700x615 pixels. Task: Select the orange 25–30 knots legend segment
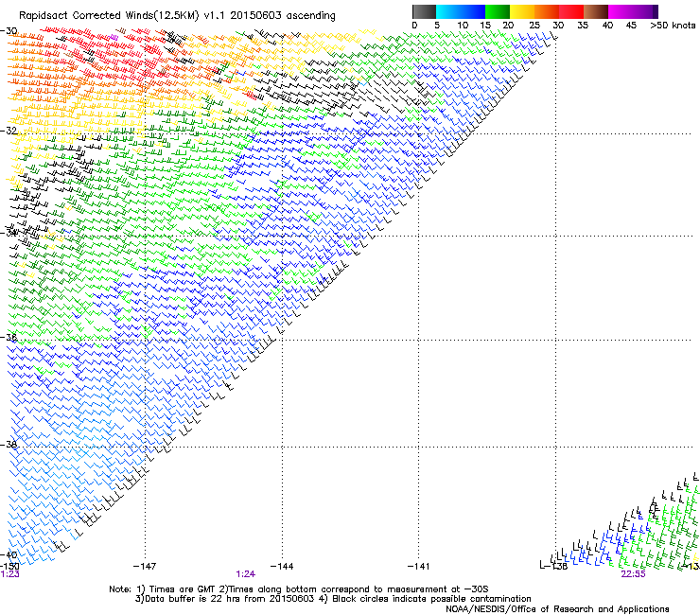pyautogui.click(x=547, y=11)
